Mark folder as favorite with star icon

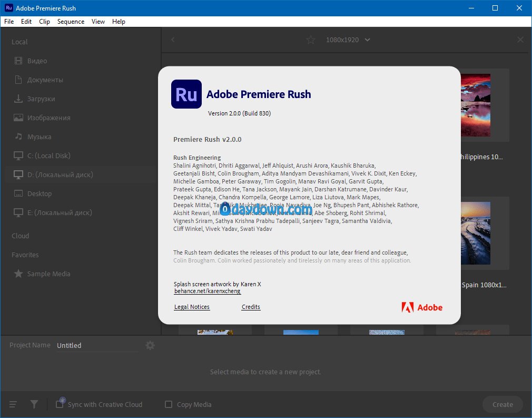click(x=310, y=40)
